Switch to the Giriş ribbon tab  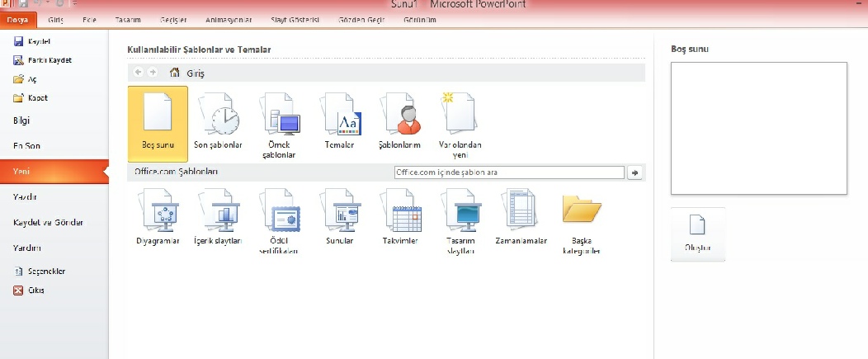point(55,20)
